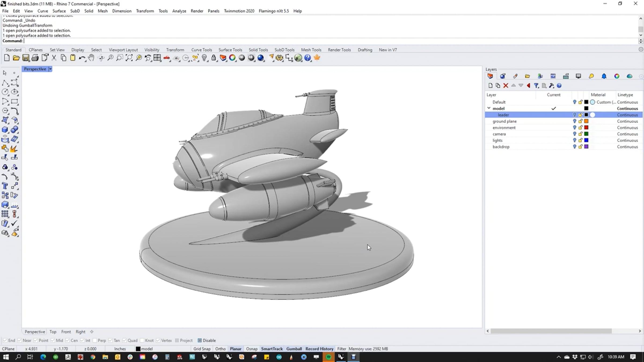Click the Undo arrow icon
This screenshot has height=362, width=644.
pos(82,58)
